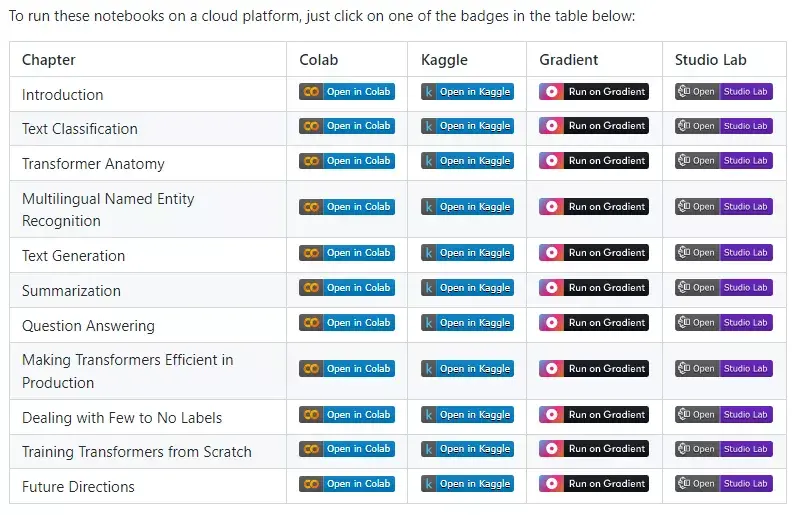Screen dimensions: 798x515
Task: Run Text Generation on Gradient
Action: tap(594, 253)
